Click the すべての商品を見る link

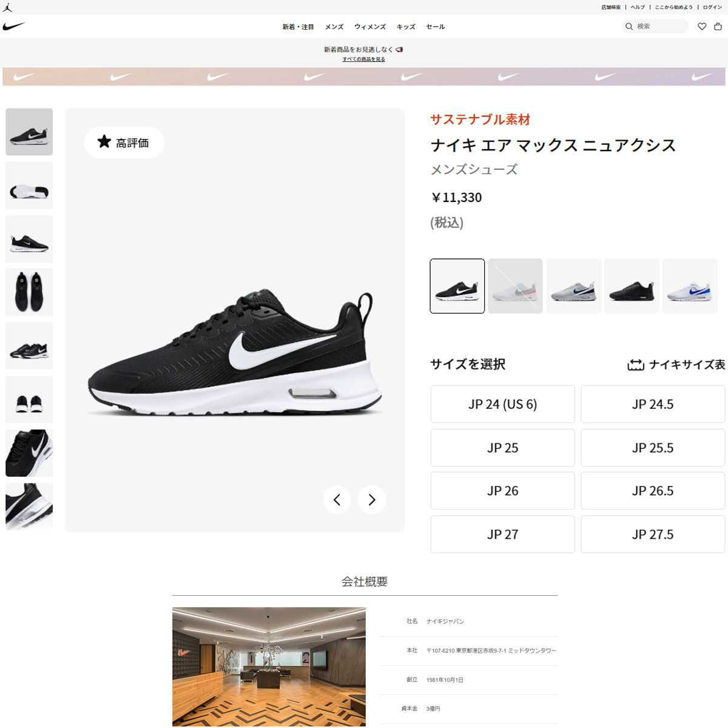(x=363, y=59)
